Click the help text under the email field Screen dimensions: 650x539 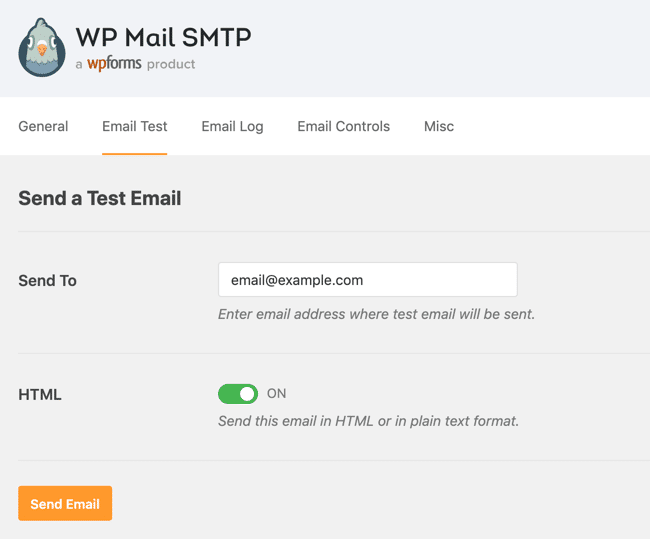pyautogui.click(x=376, y=314)
